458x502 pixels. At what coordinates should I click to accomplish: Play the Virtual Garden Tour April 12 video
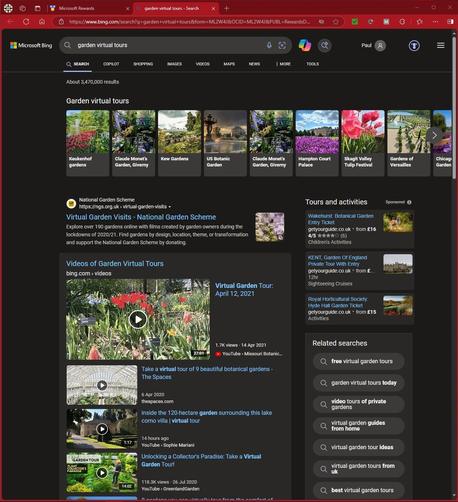(x=138, y=319)
